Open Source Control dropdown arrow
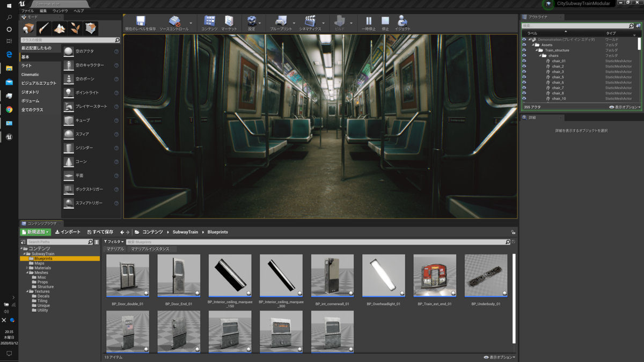644x362 pixels. coord(191,23)
